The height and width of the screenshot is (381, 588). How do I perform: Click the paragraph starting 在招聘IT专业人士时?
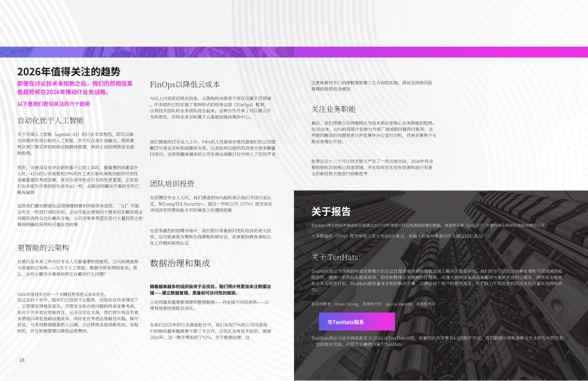pos(211,204)
